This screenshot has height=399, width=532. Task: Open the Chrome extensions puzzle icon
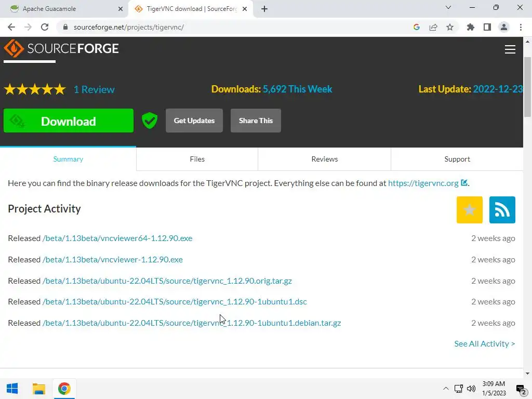[471, 27]
